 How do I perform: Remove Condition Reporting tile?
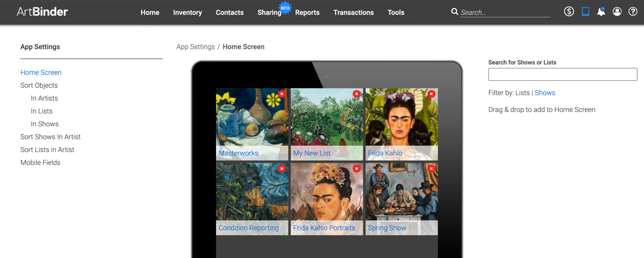282,168
